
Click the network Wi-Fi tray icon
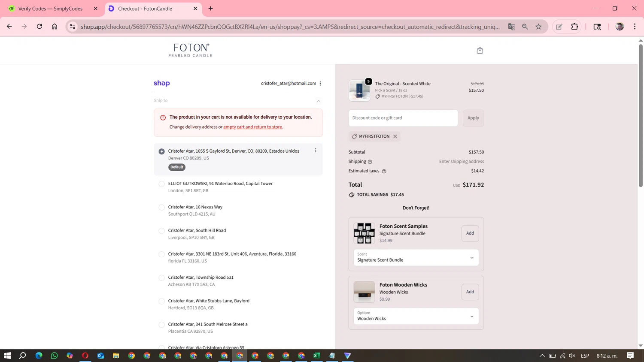point(562,356)
